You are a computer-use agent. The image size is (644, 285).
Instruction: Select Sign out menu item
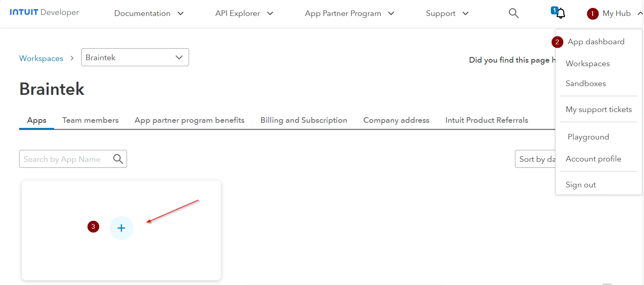click(x=581, y=185)
